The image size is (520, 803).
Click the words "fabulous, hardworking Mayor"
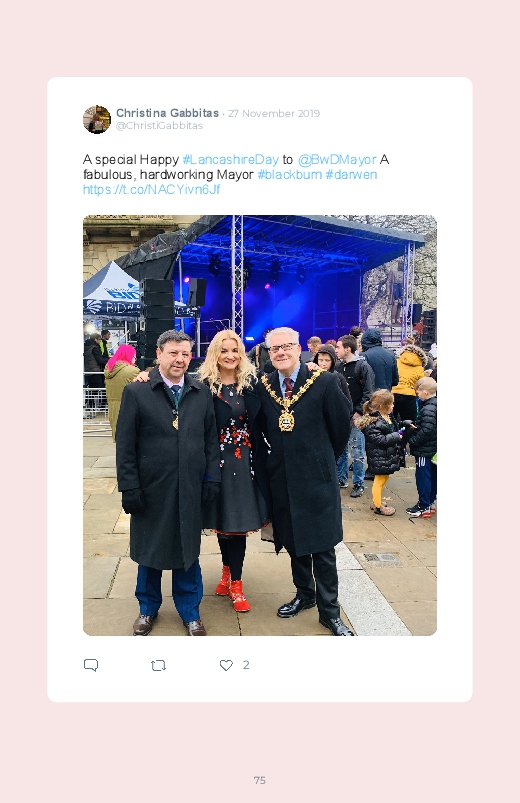coord(169,175)
